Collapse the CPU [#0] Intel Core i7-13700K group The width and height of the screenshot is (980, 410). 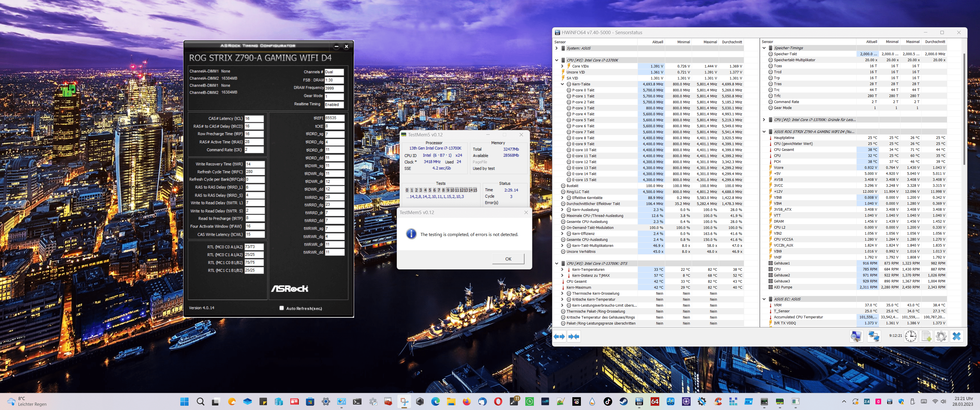tap(557, 60)
